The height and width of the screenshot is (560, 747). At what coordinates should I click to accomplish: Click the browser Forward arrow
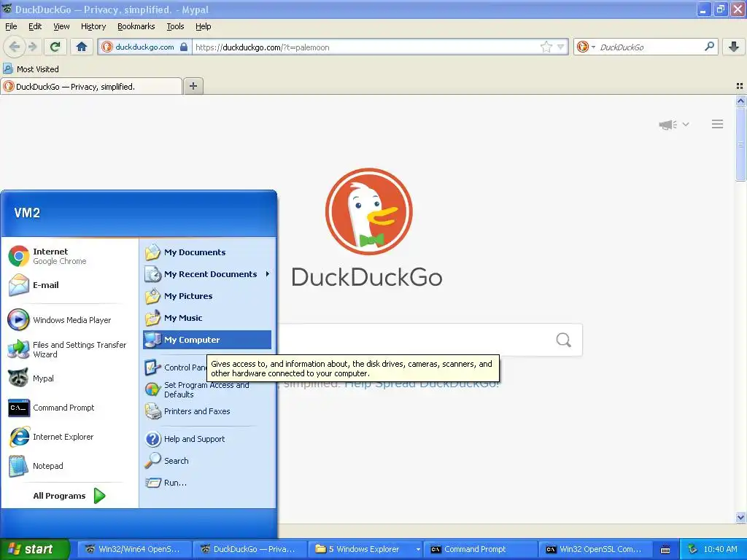pyautogui.click(x=32, y=47)
